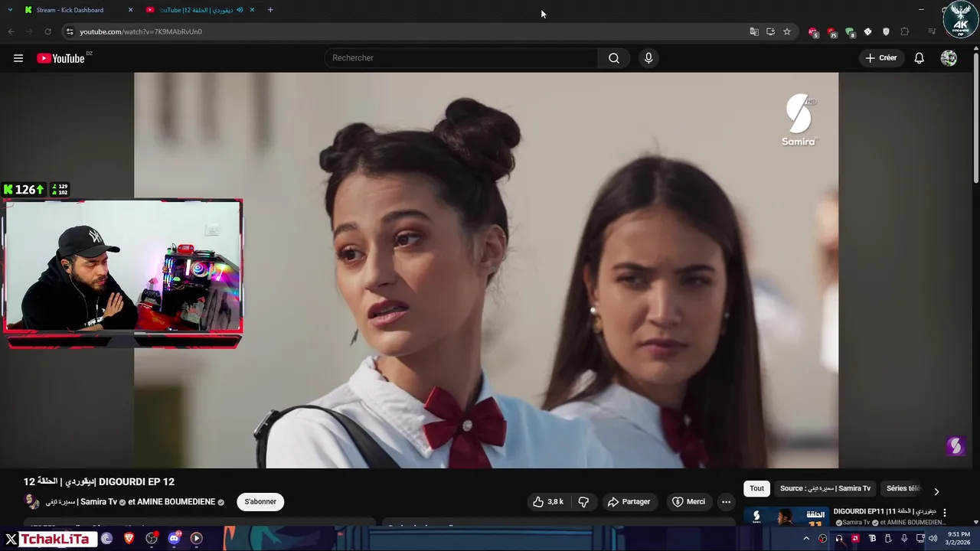Viewport: 980px width, 551px height.
Task: Open the new tab plus button
Action: [x=270, y=10]
